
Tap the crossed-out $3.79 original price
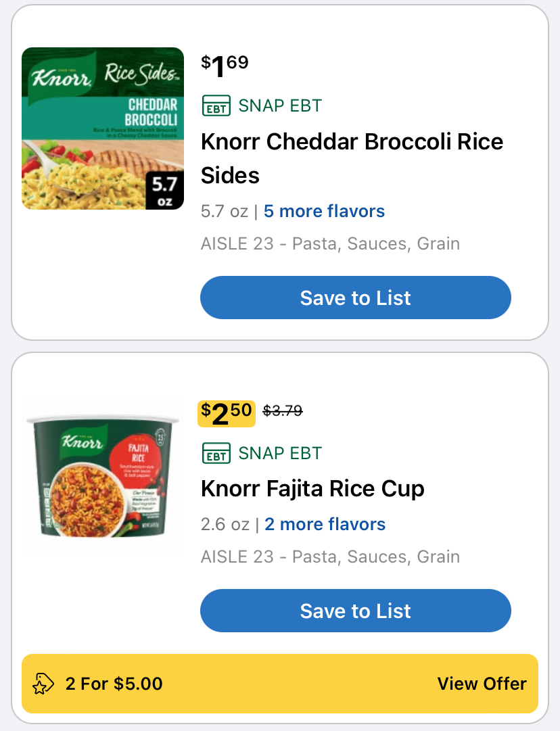pos(283,410)
